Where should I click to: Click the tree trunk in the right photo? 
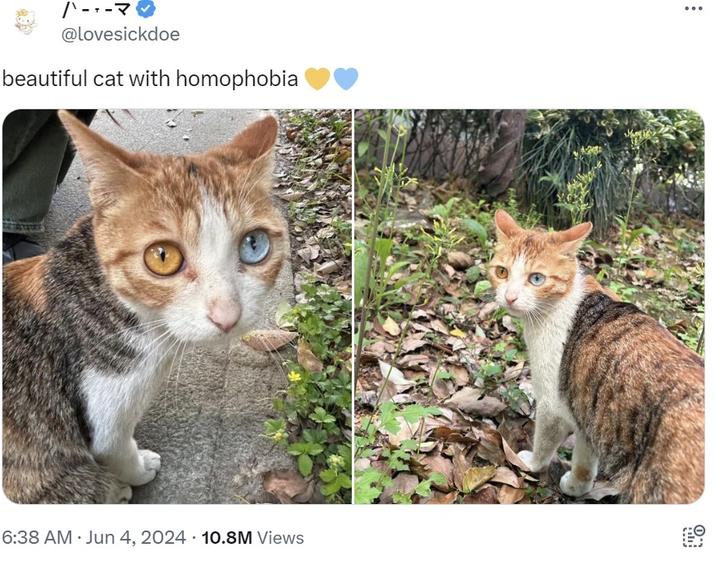tap(503, 150)
